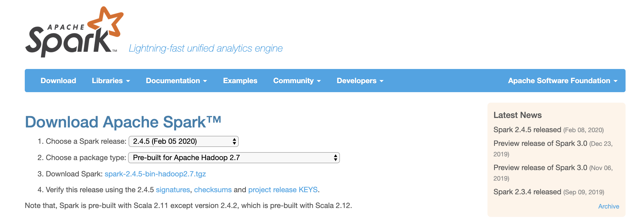
Task: Expand the Libraries menu
Action: point(111,81)
